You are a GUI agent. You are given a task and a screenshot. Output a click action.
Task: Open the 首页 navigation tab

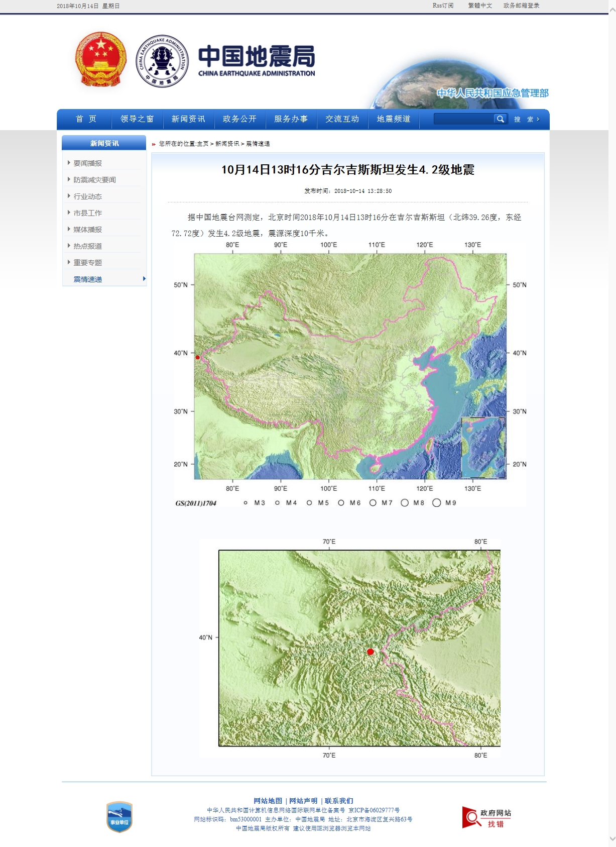point(86,119)
